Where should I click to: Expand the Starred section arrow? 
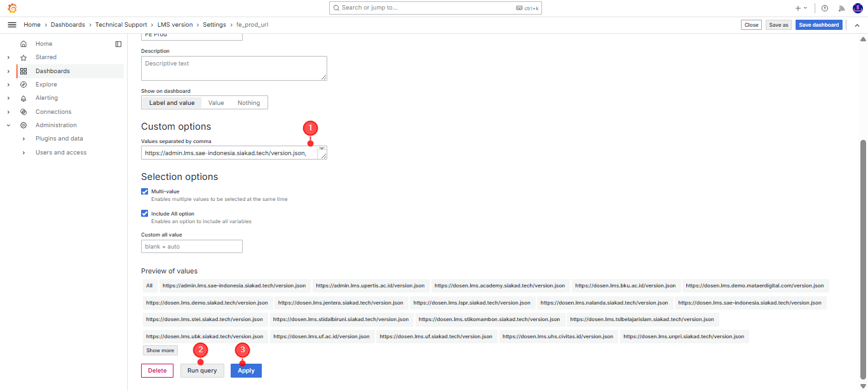(x=8, y=57)
